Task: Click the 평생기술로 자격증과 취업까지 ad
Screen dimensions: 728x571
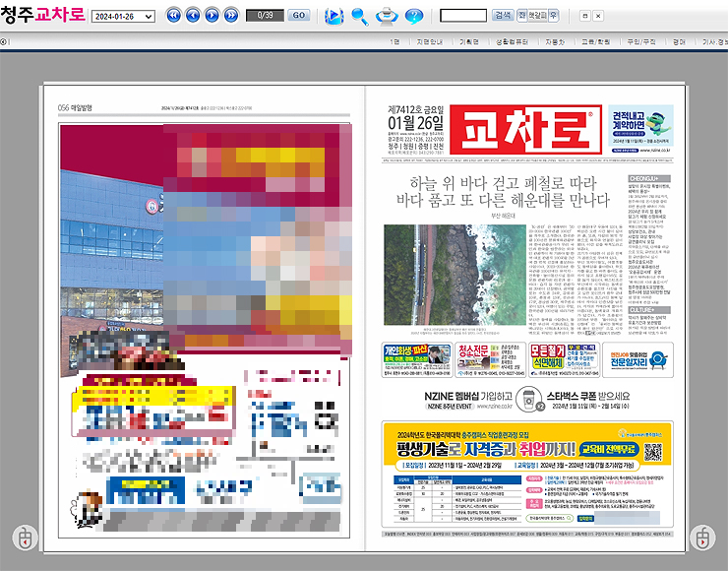Action: (x=527, y=475)
